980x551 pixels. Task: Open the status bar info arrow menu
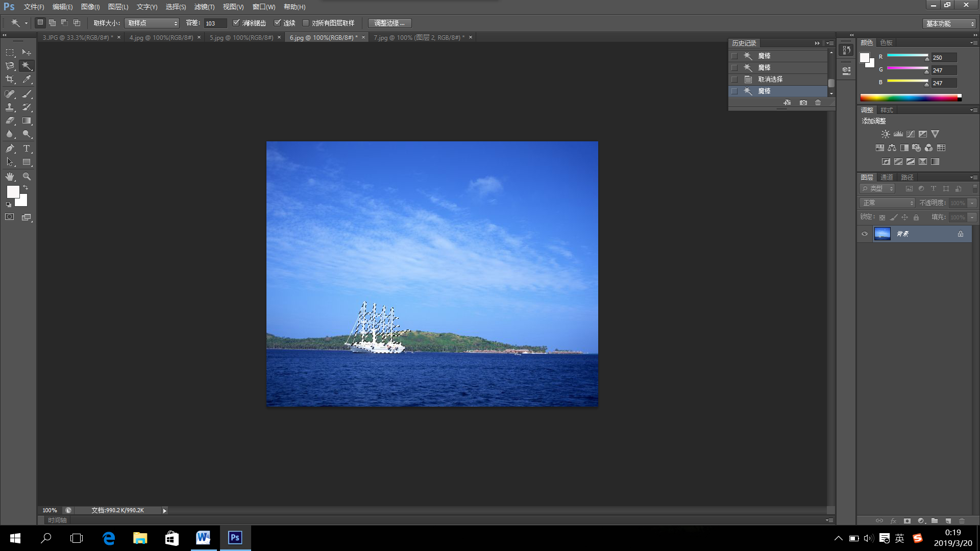[x=164, y=511]
